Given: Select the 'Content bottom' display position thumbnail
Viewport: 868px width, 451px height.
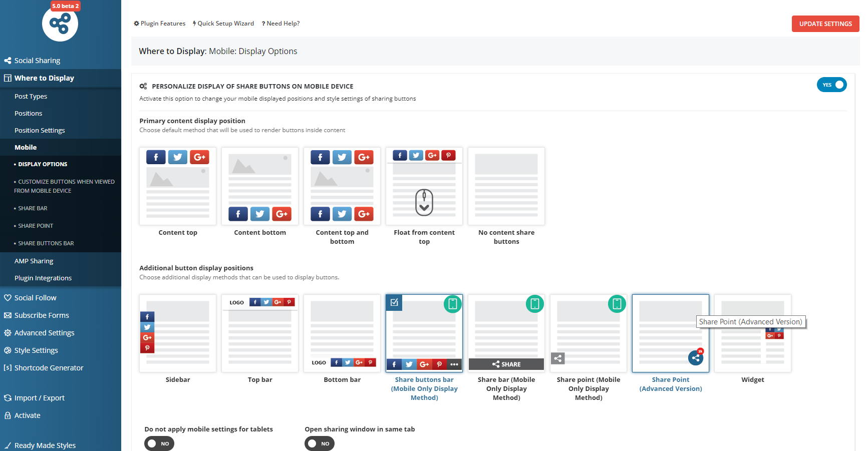Looking at the screenshot, I should 260,186.
